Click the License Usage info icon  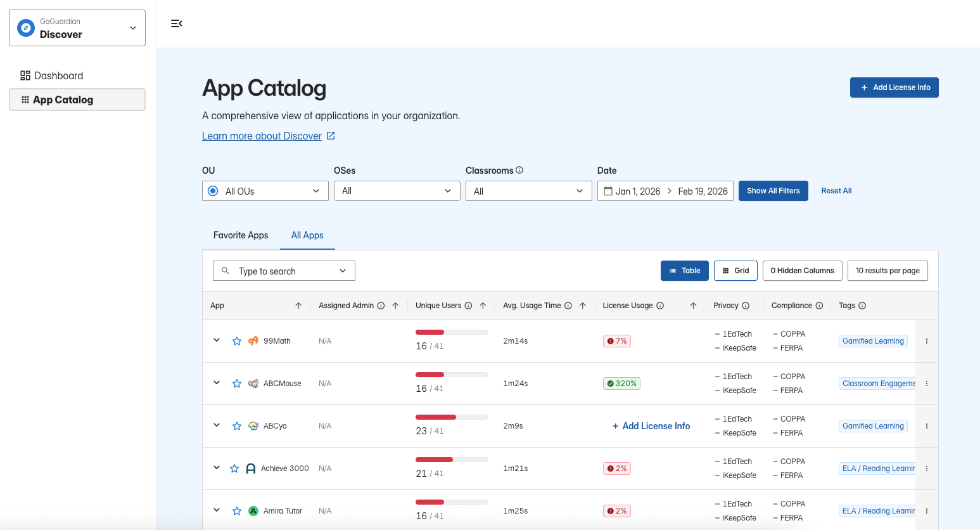660,306
